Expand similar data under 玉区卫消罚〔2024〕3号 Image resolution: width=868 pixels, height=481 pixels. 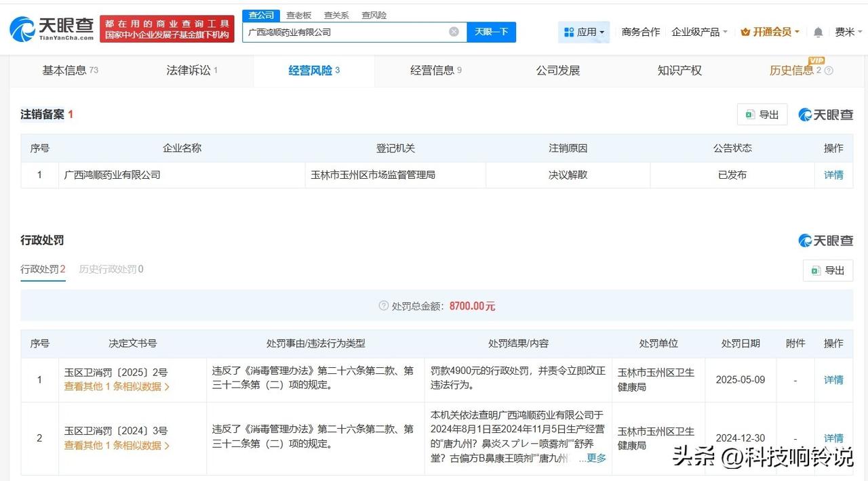[117, 445]
